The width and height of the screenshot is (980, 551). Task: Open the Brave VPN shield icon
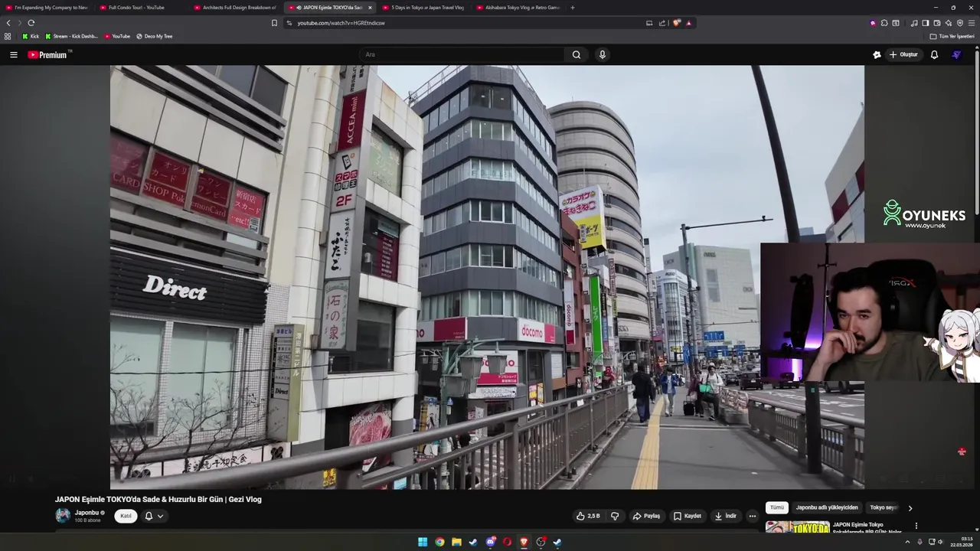point(960,23)
